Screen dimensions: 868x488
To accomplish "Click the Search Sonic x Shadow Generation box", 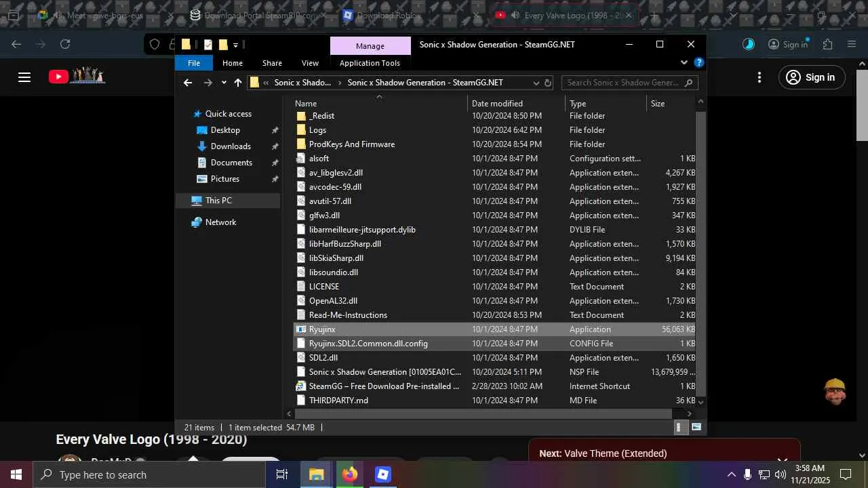I will pos(629,83).
